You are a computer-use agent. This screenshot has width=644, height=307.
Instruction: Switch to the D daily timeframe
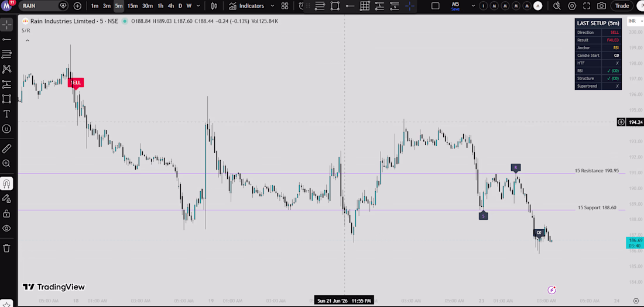pos(180,6)
